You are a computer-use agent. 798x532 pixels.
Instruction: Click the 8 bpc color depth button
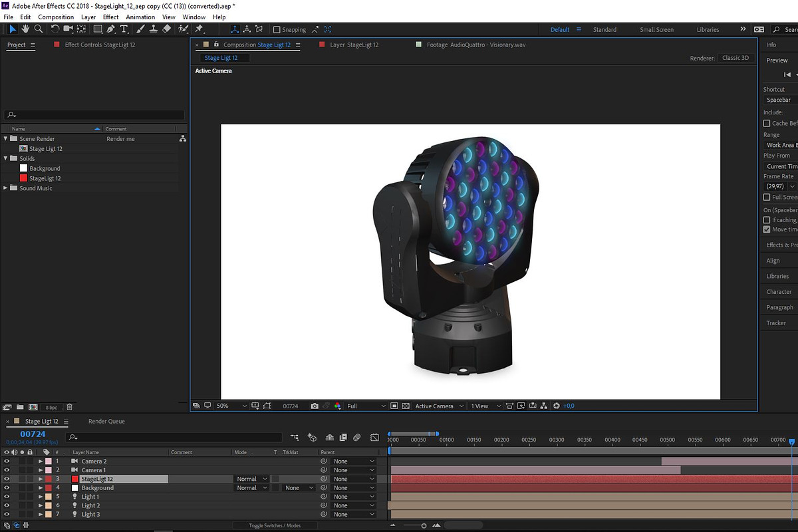(x=51, y=407)
